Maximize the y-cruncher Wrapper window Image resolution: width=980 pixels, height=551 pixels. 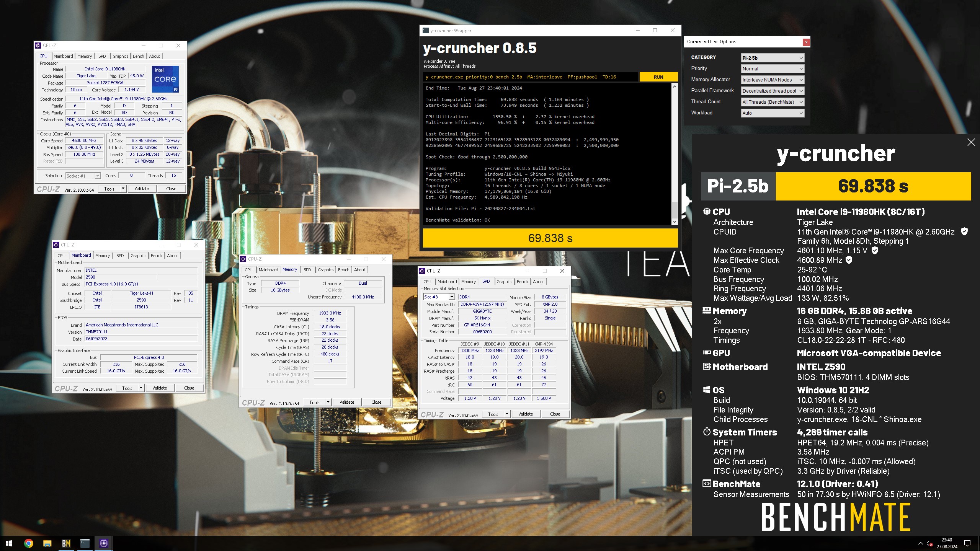[655, 31]
